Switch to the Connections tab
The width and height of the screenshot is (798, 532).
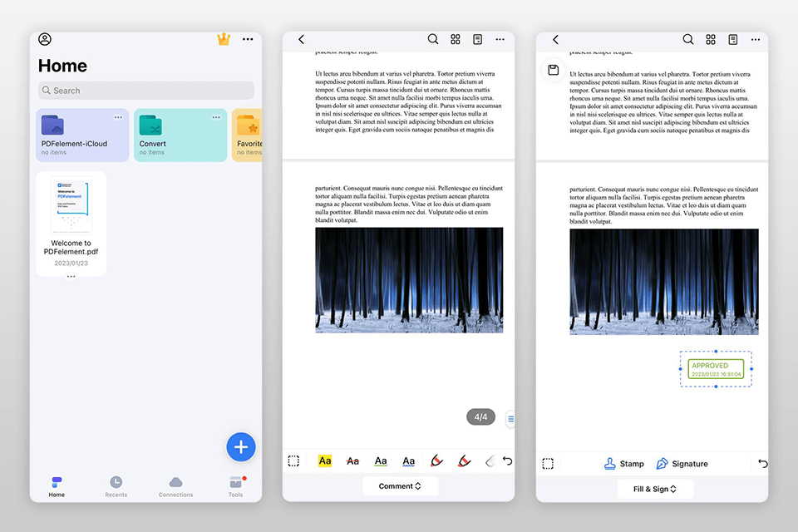click(x=175, y=486)
